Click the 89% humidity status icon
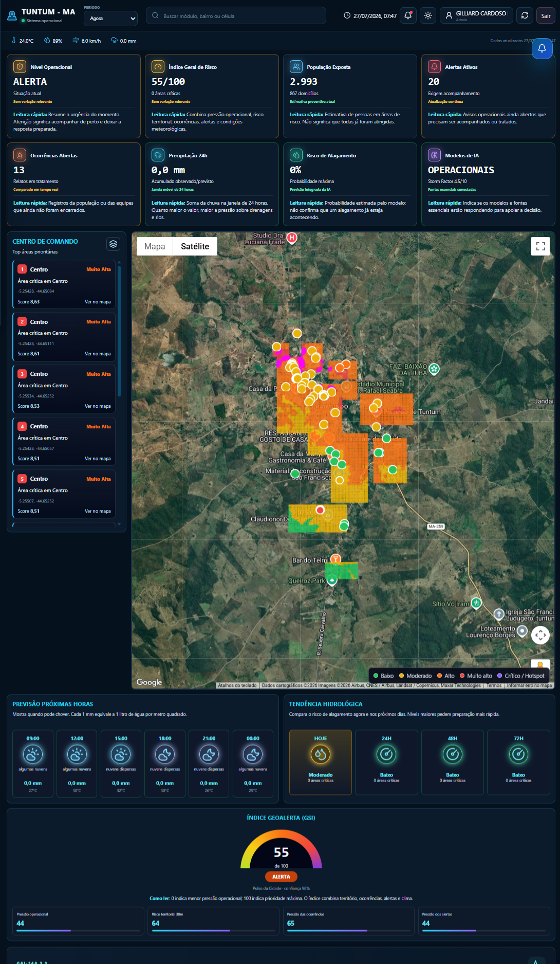The width and height of the screenshot is (560, 964). point(47,40)
